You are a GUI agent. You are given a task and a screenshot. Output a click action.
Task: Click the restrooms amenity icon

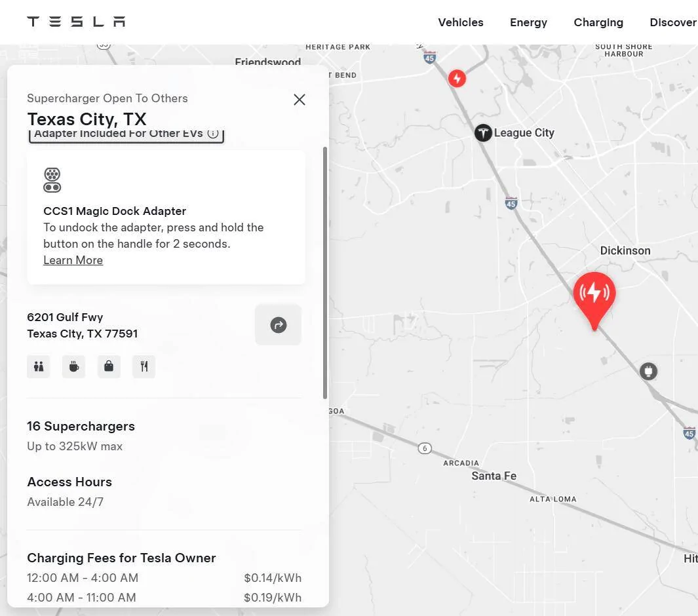tap(39, 367)
